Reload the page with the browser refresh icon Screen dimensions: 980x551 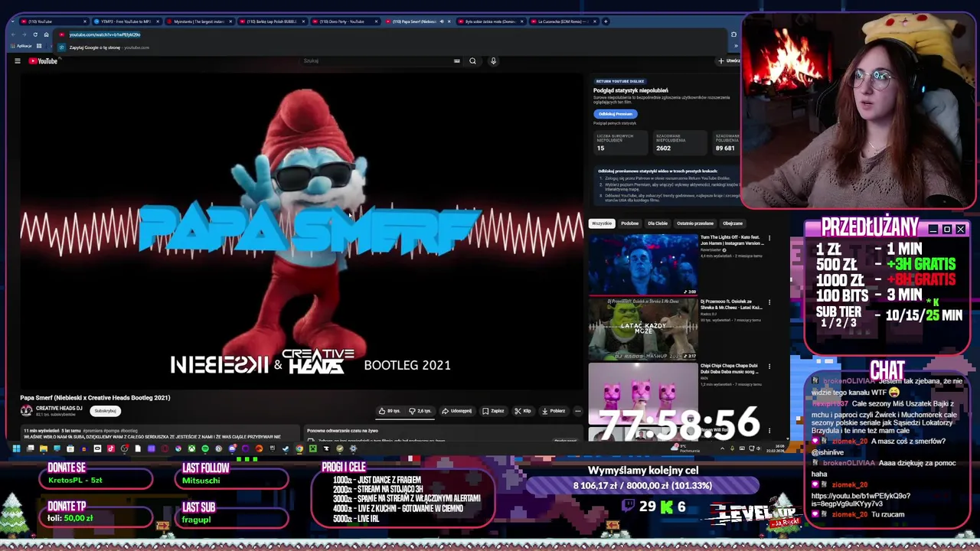[34, 34]
